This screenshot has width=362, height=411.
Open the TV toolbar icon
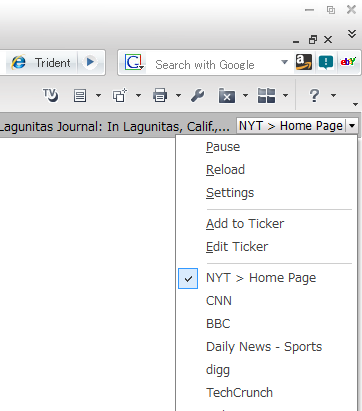[x=51, y=95]
